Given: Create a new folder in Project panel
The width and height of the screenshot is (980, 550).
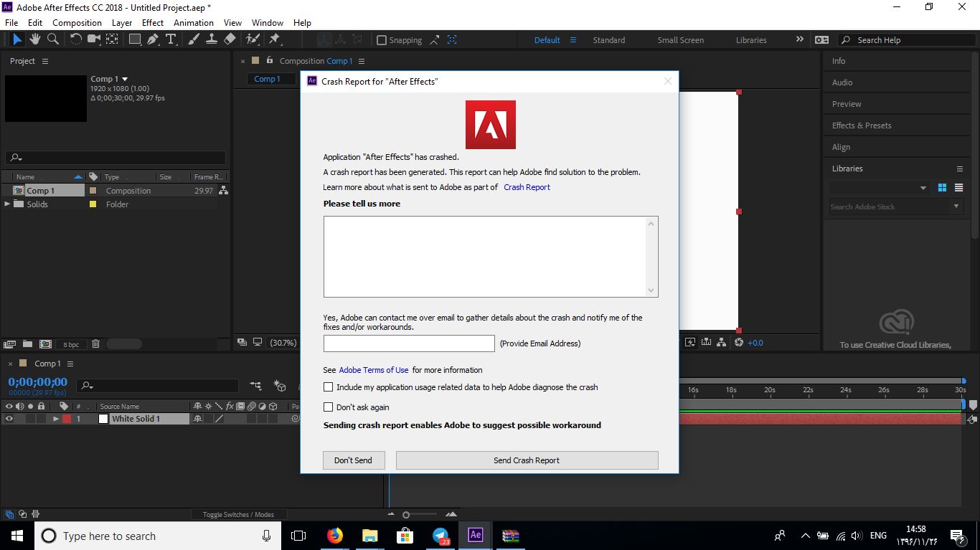Looking at the screenshot, I should (28, 344).
